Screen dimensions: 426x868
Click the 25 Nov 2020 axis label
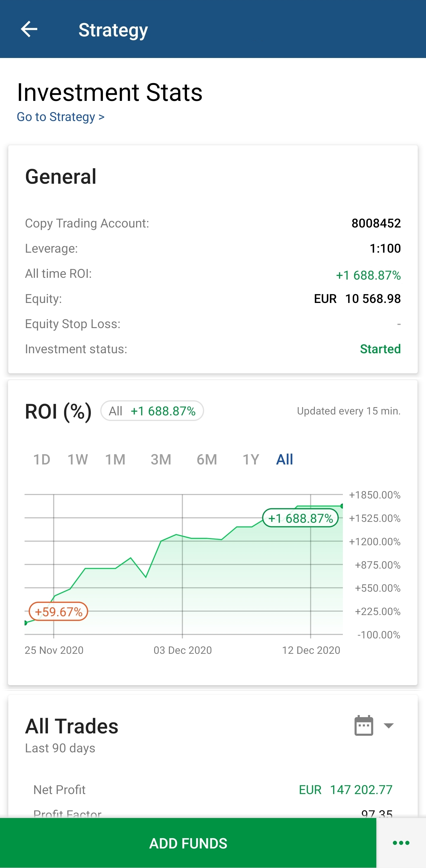tap(54, 650)
